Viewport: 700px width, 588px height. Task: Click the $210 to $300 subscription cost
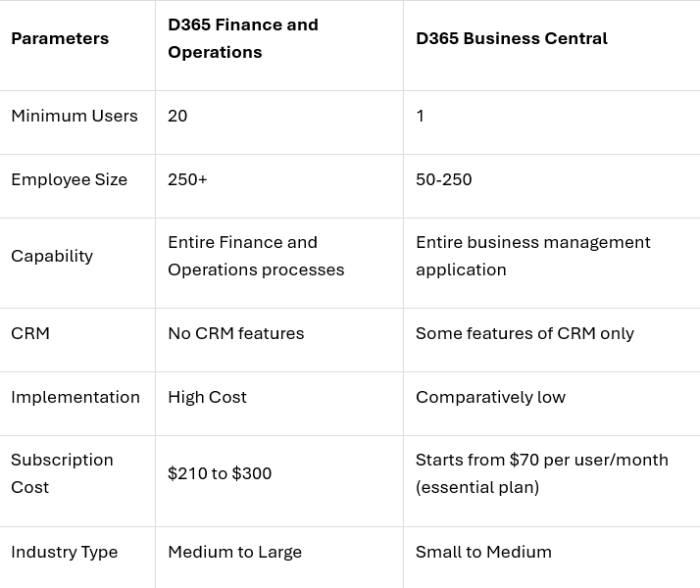[x=220, y=473]
